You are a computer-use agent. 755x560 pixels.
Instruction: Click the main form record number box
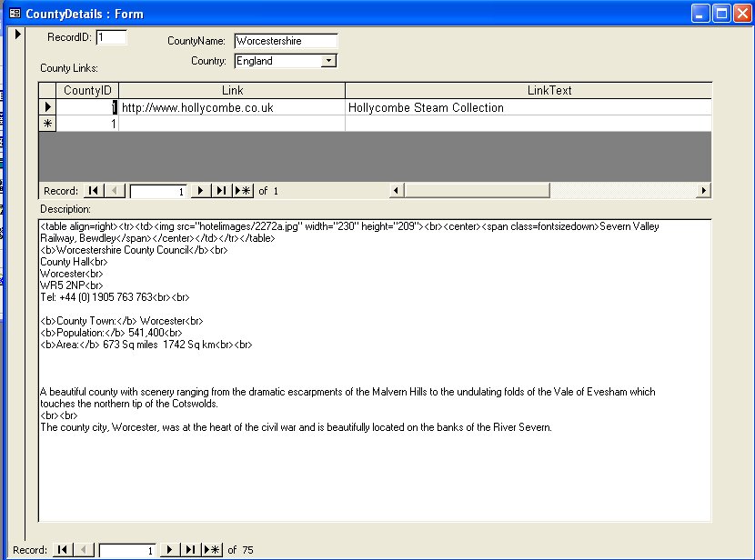(127, 550)
